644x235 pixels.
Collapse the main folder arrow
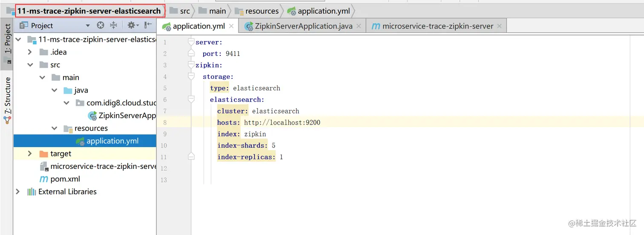[42, 78]
